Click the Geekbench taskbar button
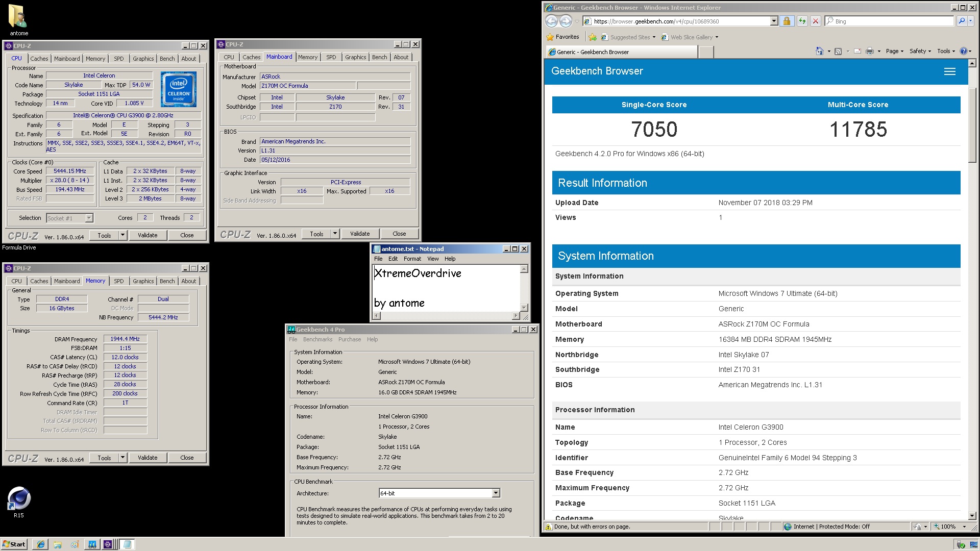 tap(92, 544)
